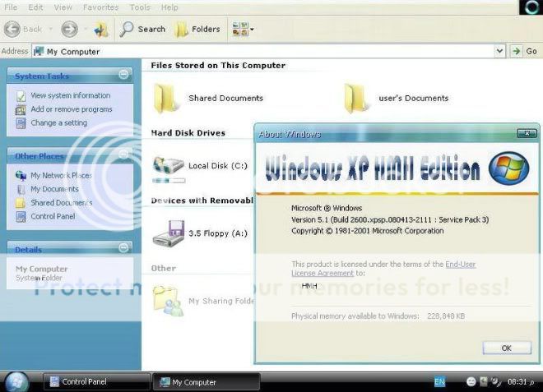Click the My Documents sidebar icon
Screen dimensions: 543x392
point(21,189)
